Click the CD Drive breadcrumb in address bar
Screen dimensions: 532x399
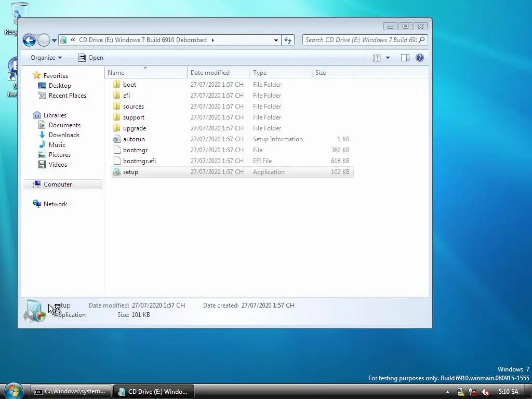point(142,40)
